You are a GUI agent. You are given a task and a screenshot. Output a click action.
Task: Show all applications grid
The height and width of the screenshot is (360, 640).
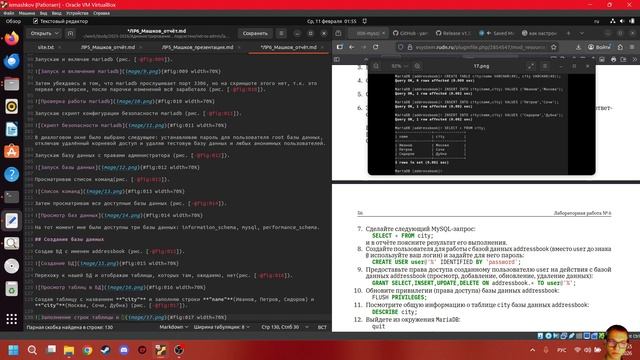click(11, 319)
